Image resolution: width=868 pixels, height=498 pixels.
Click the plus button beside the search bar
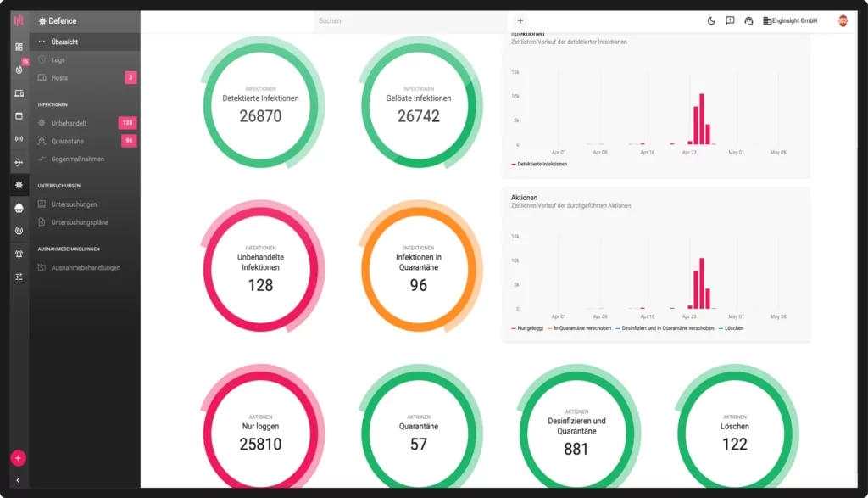click(520, 21)
